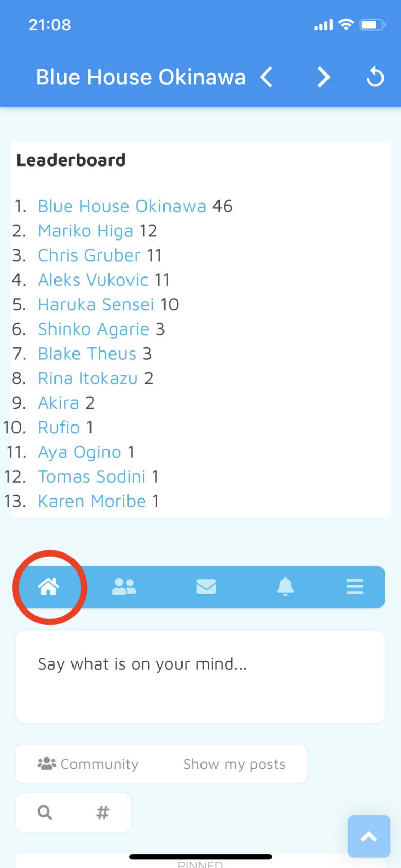Screen dimensions: 401x868
Task: Go forward with the right chevron
Action: click(x=323, y=77)
